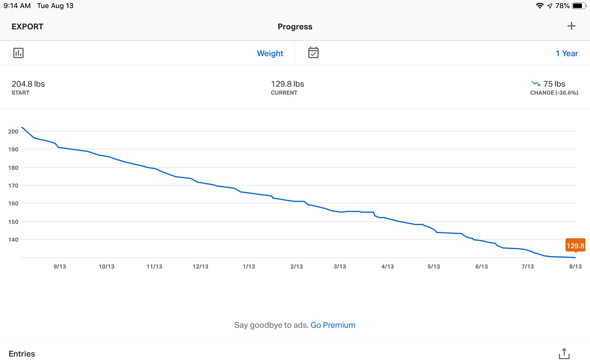The height and width of the screenshot is (364, 590).
Task: Select the orange 129.8 data marker
Action: point(575,245)
